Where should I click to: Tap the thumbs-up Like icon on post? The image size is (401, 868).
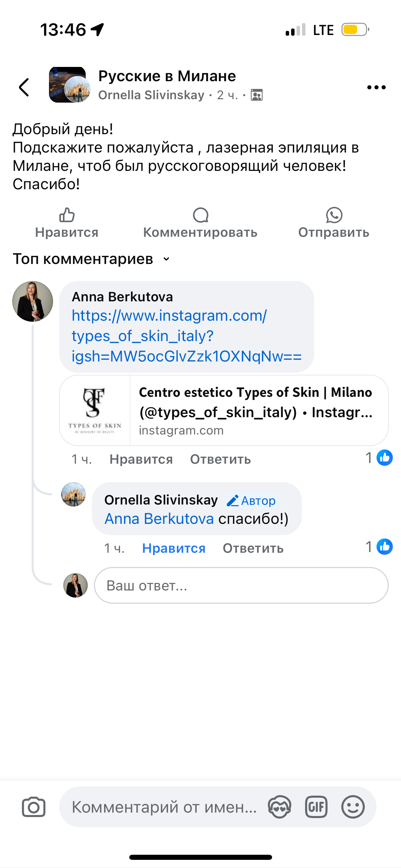pyautogui.click(x=67, y=215)
